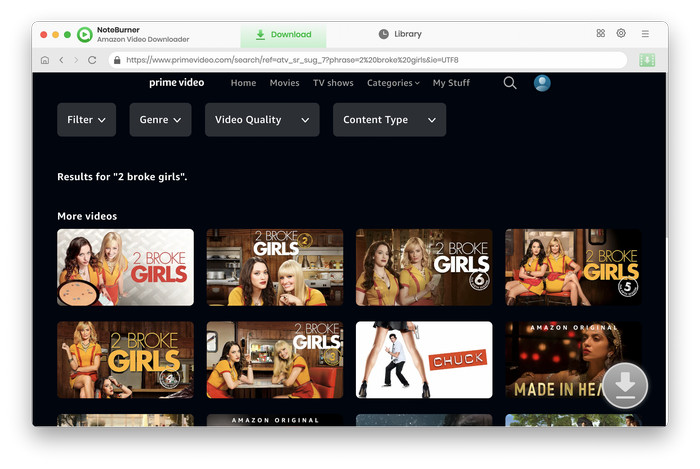Click the 'More videos' heading
The image size is (700, 469).
(x=87, y=216)
